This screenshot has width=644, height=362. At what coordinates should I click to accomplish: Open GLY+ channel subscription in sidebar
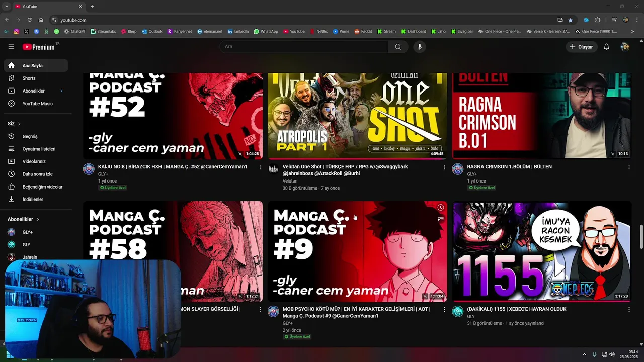pyautogui.click(x=36, y=232)
